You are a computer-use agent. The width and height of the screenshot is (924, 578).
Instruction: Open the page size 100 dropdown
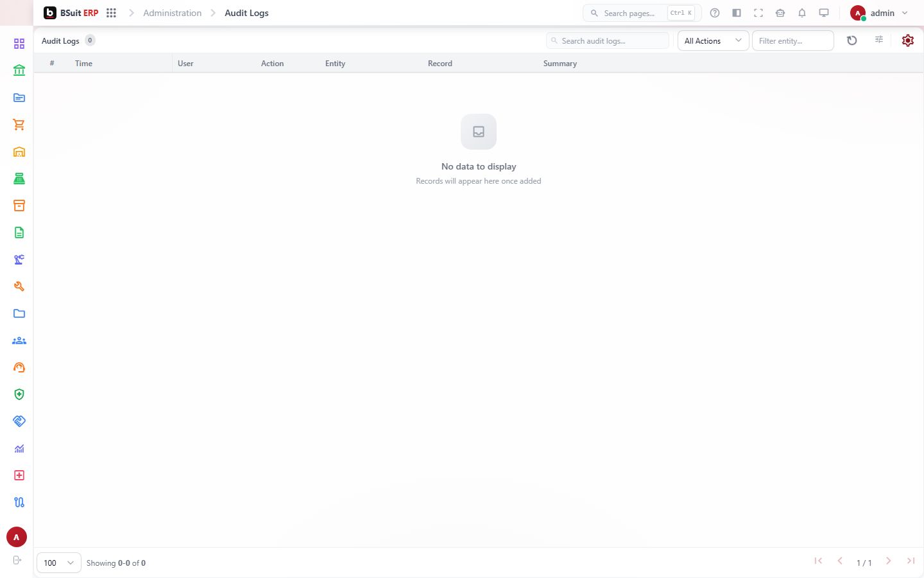pyautogui.click(x=59, y=563)
